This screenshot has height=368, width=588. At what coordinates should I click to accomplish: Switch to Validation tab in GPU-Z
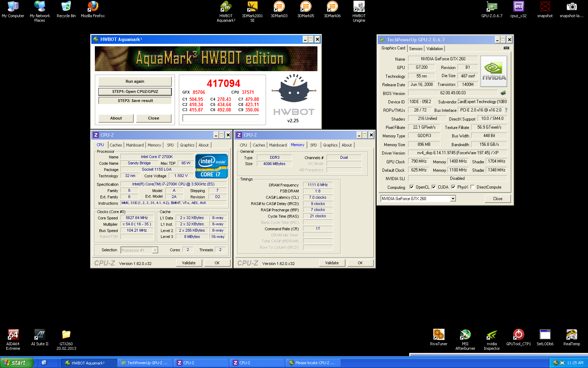(435, 49)
